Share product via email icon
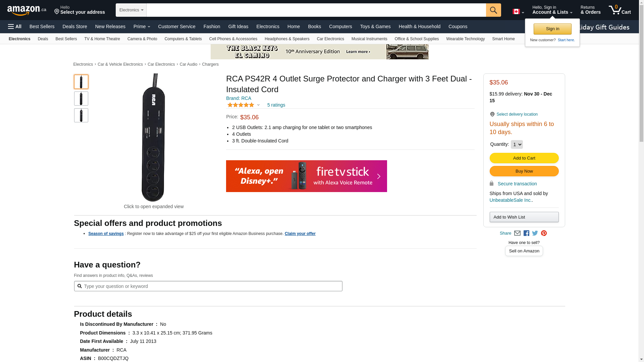Image resolution: width=644 pixels, height=362 pixels. 517,233
